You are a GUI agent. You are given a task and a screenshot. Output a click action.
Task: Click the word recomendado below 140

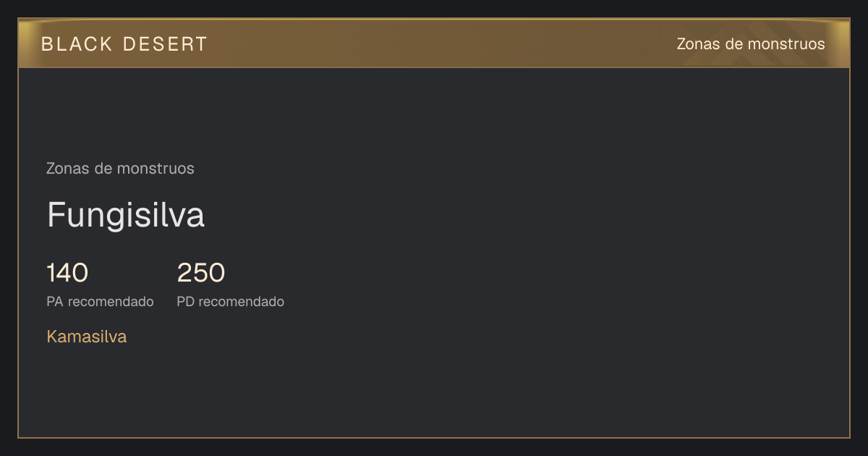111,302
